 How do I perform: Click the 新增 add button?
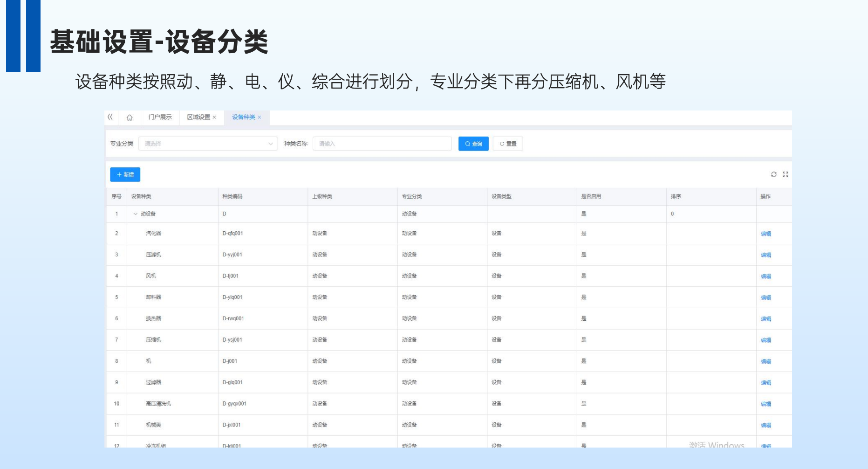(x=125, y=174)
